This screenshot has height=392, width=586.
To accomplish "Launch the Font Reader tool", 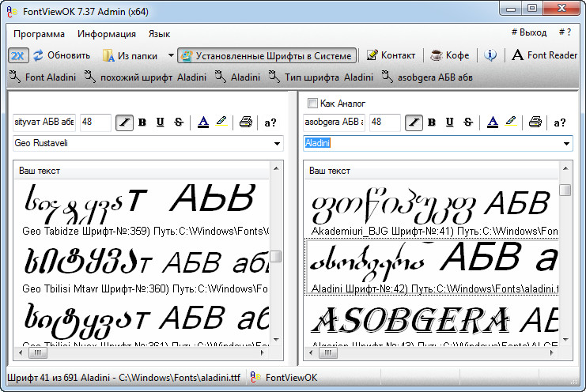I will (545, 55).
